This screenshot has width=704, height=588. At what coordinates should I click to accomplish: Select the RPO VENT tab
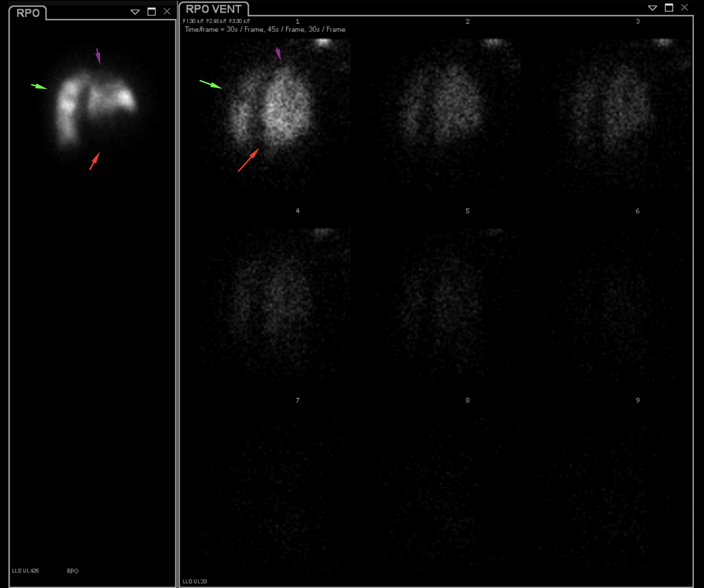[214, 9]
